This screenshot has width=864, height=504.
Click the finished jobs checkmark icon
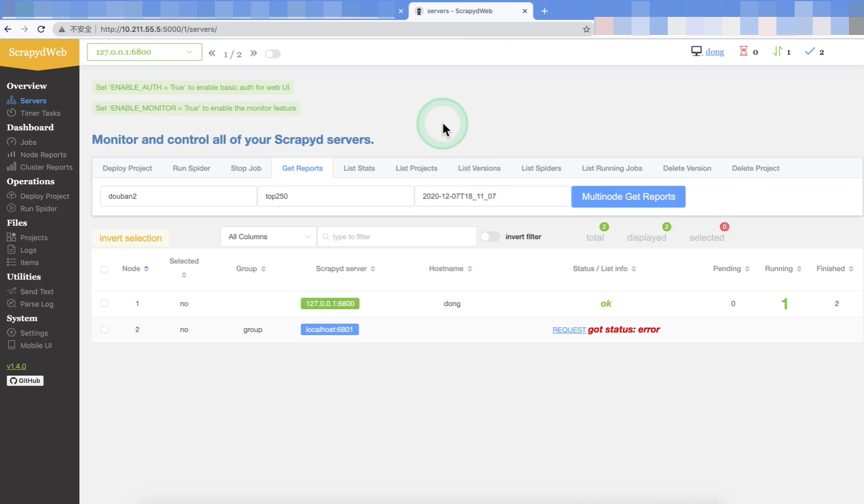coord(810,52)
